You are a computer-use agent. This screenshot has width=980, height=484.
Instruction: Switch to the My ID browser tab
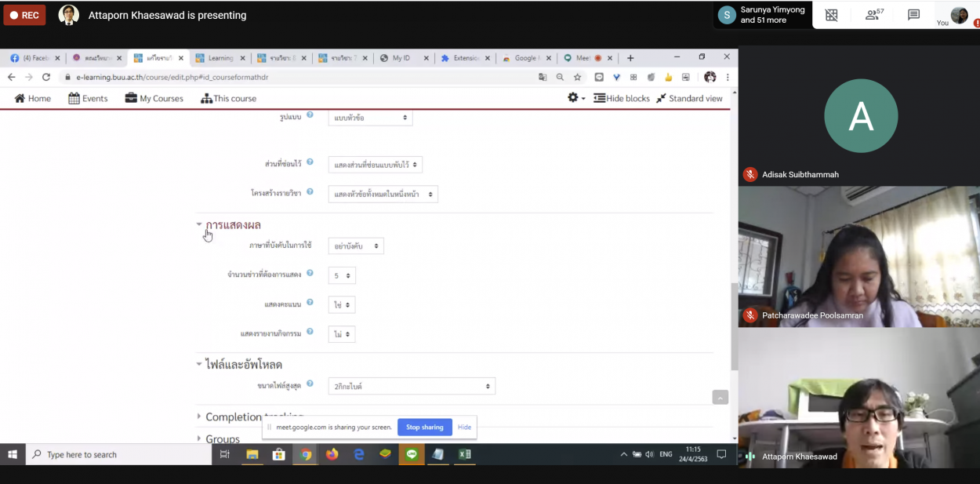[401, 58]
